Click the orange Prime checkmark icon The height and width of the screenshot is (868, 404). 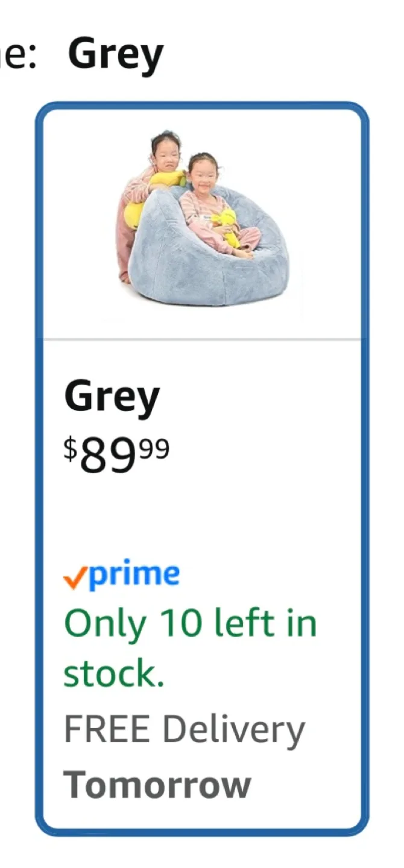[x=75, y=579]
